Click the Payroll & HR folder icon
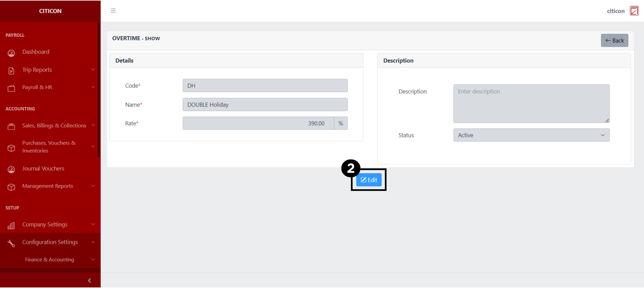 [x=11, y=88]
